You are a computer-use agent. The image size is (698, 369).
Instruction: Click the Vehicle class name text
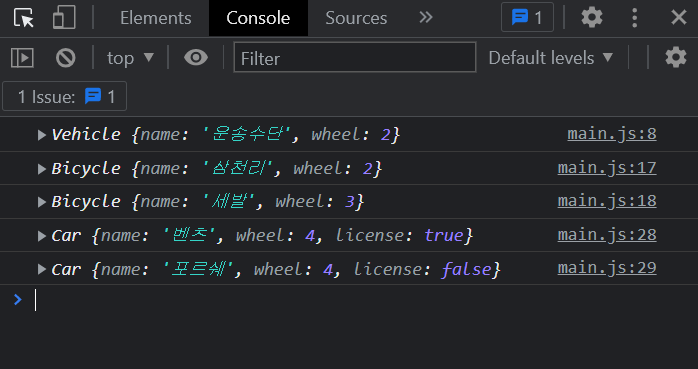[x=86, y=134]
